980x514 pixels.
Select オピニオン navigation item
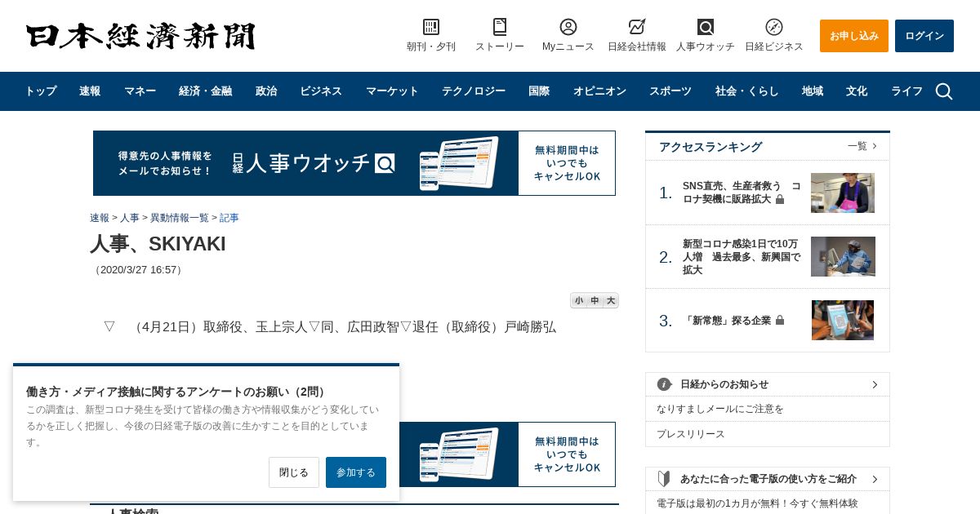(x=599, y=91)
